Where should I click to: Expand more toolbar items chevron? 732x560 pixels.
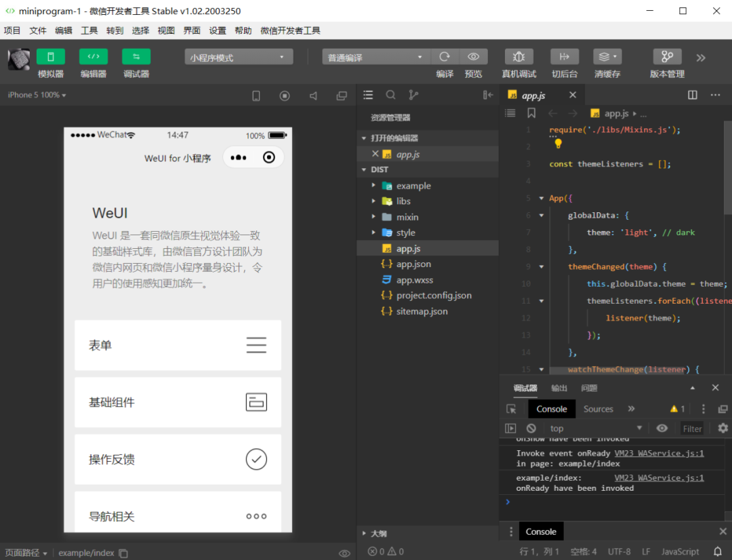pyautogui.click(x=701, y=58)
